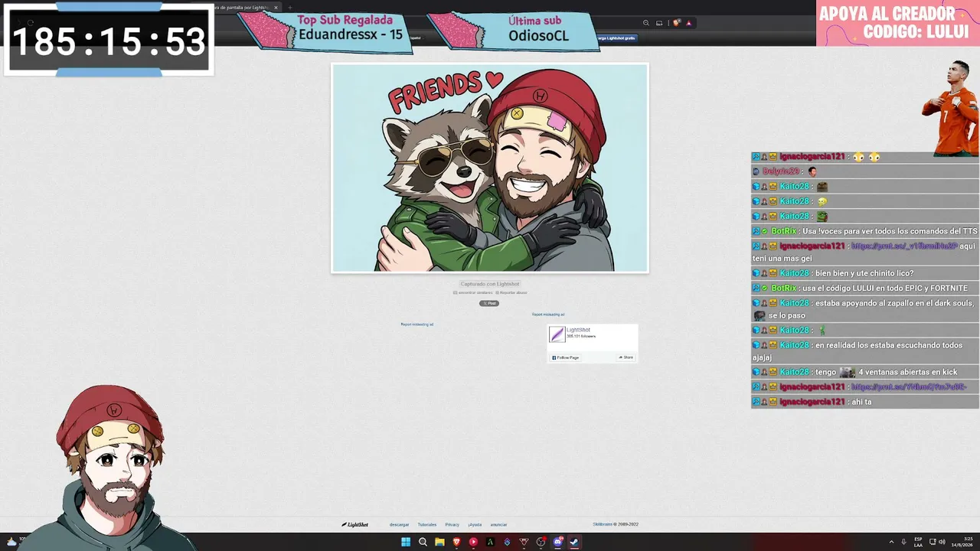The image size is (980, 551).
Task: Click the red triangle app taskbar icon
Action: pos(524,542)
